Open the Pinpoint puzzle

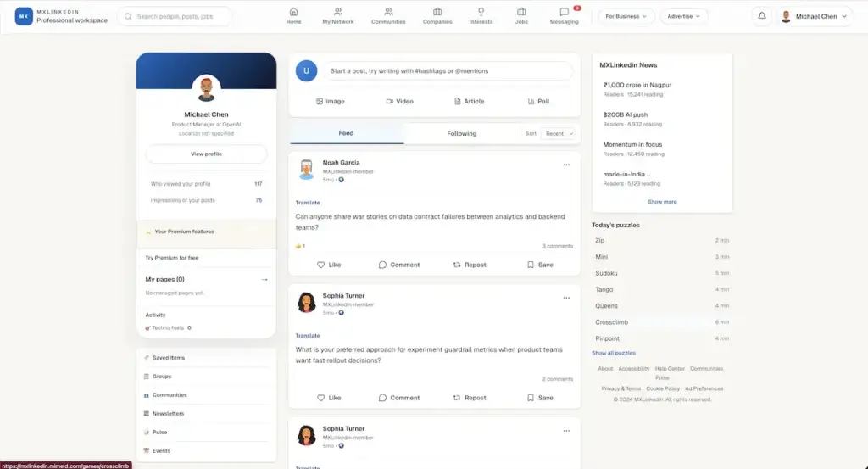661,338
